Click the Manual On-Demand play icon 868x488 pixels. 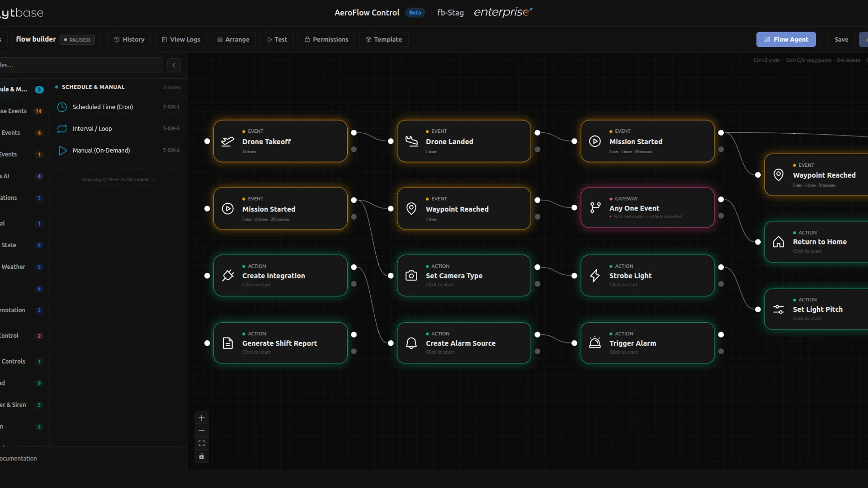pyautogui.click(x=63, y=150)
